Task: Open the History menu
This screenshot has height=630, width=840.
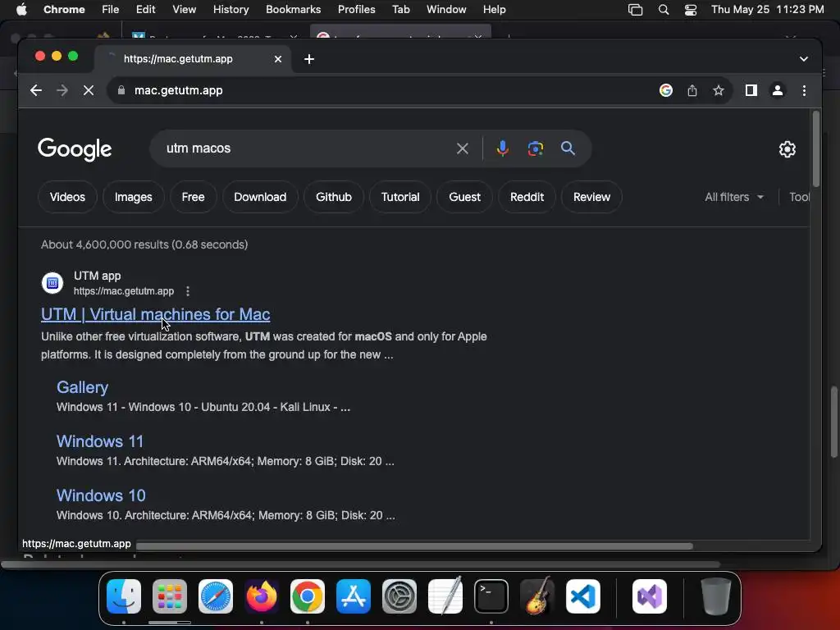Action: coord(231,10)
